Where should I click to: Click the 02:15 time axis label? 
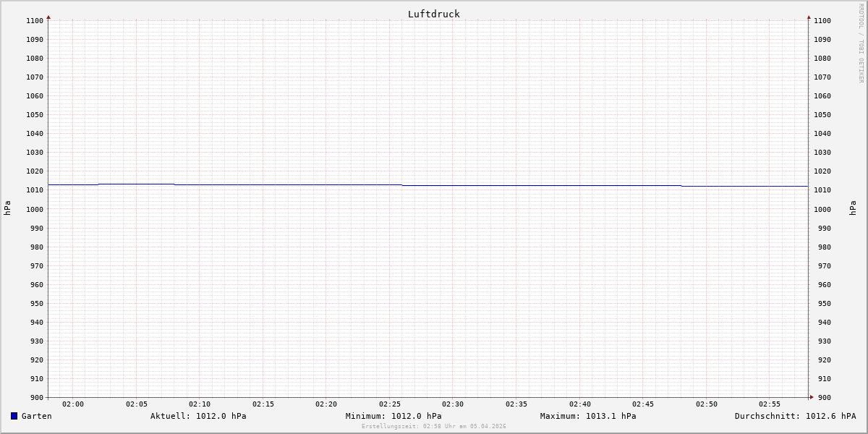[x=263, y=404]
